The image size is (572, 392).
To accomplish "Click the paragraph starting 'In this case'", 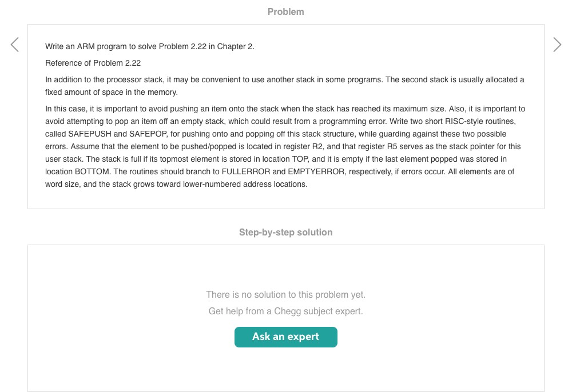I will (x=284, y=146).
